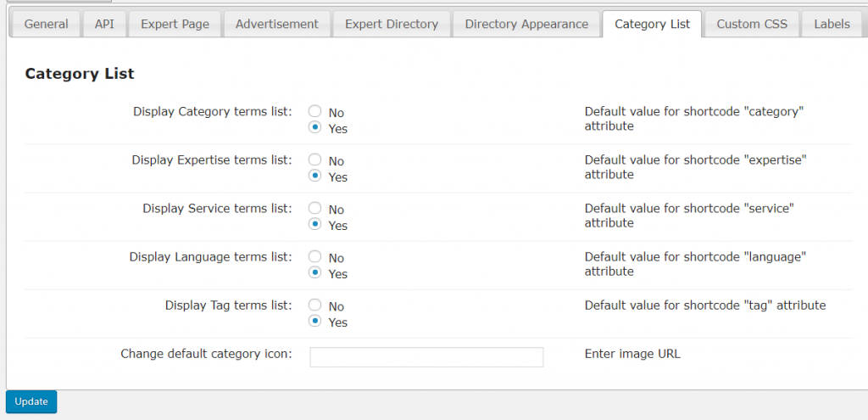868x420 pixels.
Task: Choose Yes for Display Language terms list
Action: tap(315, 273)
